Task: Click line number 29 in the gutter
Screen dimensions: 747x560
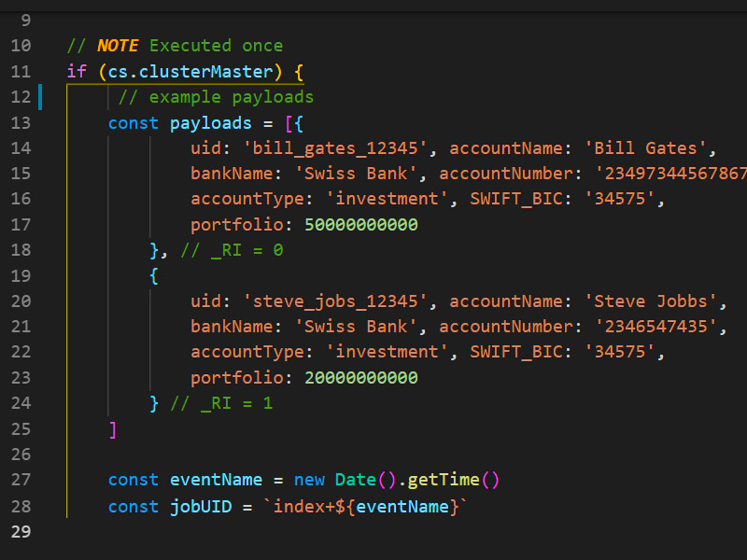Action: (x=21, y=531)
